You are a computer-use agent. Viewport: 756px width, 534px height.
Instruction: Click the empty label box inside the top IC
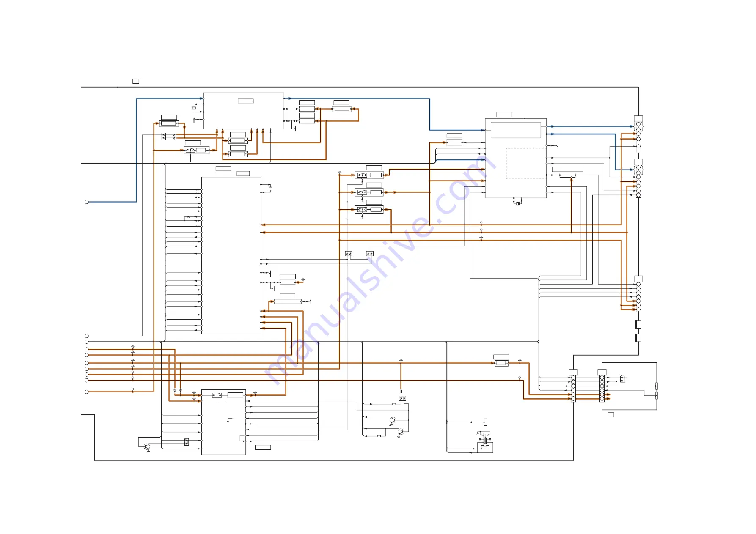click(246, 101)
